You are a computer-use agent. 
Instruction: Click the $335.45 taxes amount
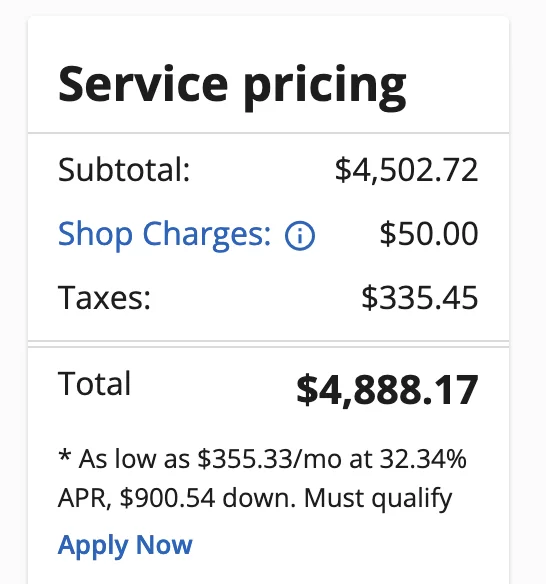point(420,298)
